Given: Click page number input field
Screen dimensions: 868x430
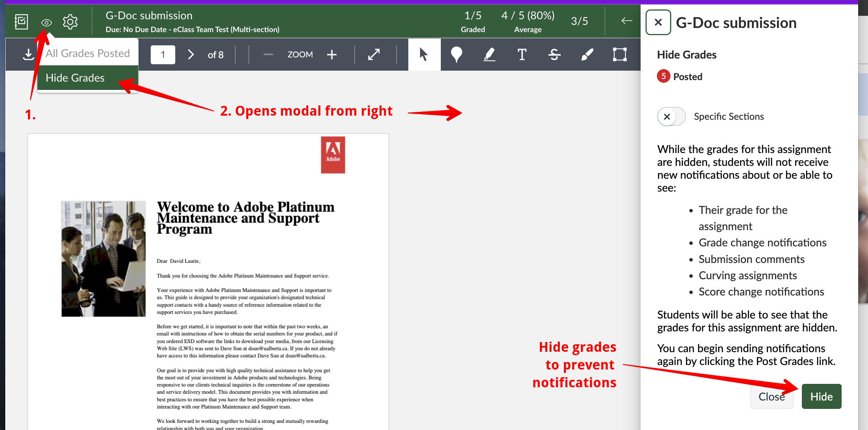Looking at the screenshot, I should [x=163, y=54].
